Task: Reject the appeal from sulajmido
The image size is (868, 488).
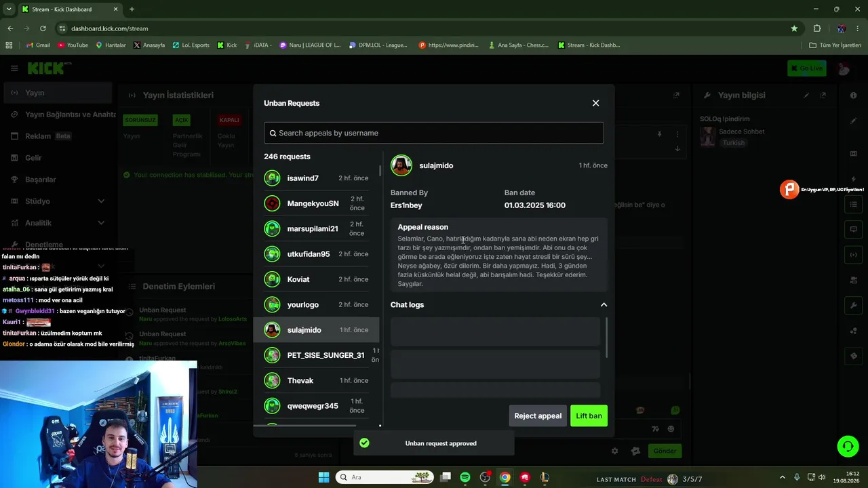Action: (538, 416)
